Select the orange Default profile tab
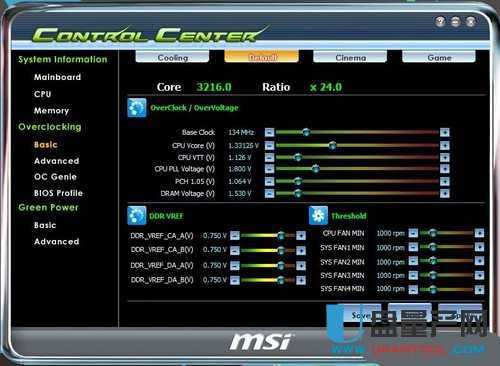The width and height of the screenshot is (500, 366). 262,57
